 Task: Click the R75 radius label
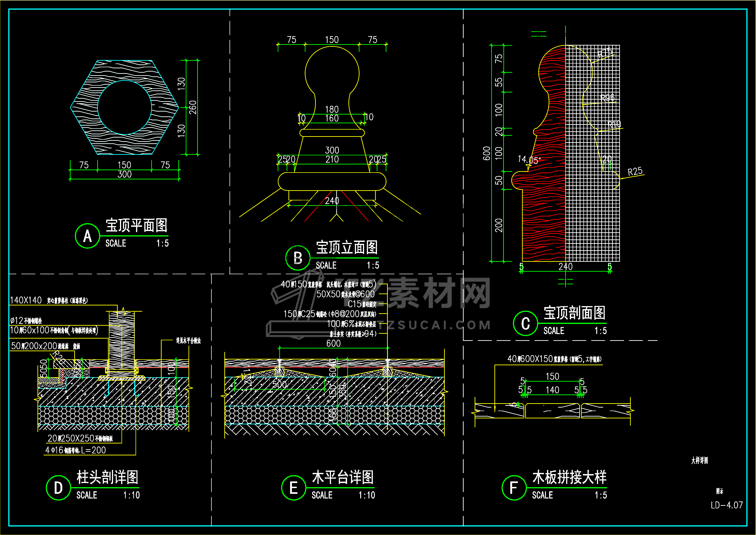605,52
